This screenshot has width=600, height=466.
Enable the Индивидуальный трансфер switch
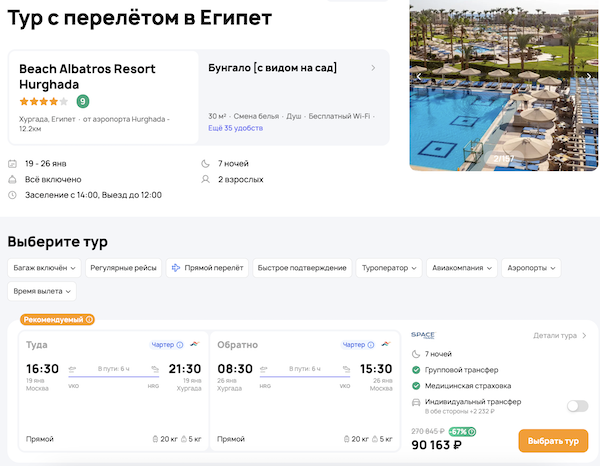[577, 406]
